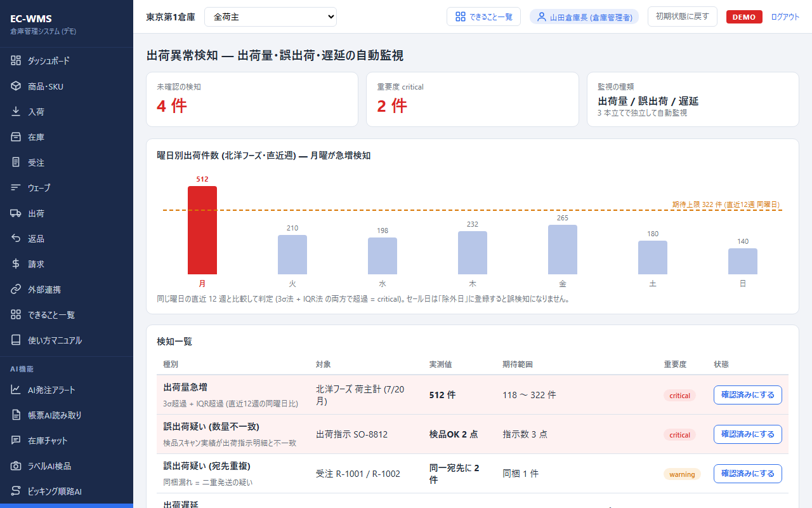Click the 入荷 download arrow icon
This screenshot has width=812, height=508.
tap(16, 112)
